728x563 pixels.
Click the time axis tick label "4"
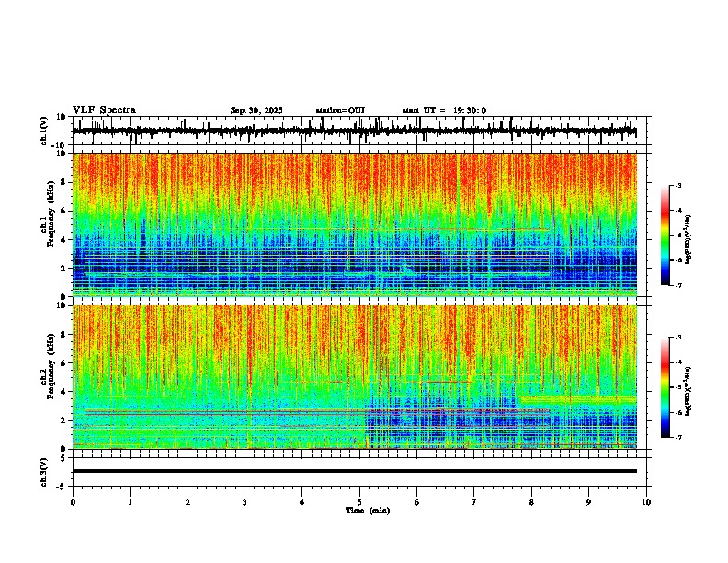tap(302, 502)
